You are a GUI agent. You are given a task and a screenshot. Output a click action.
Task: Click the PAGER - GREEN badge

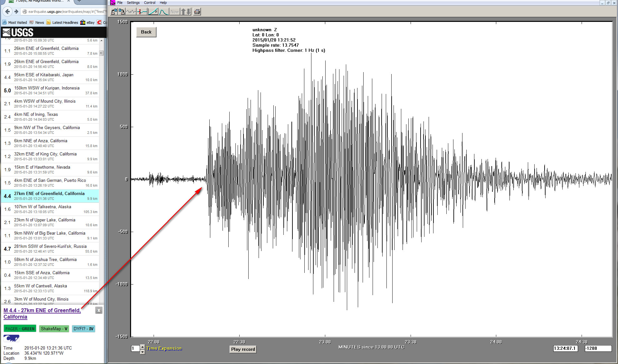[x=20, y=329]
